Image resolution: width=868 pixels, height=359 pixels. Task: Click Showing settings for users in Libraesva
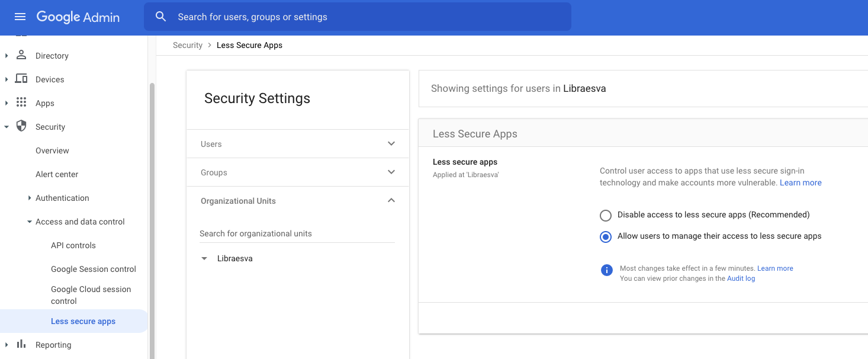point(518,88)
